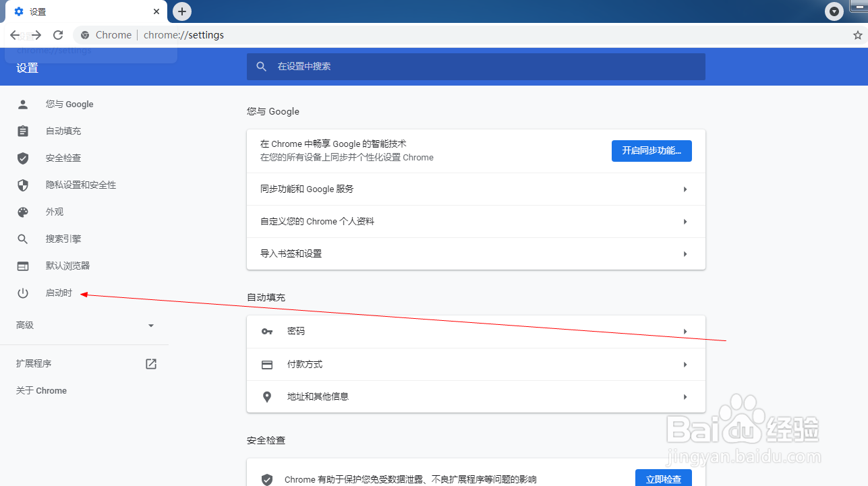Go forward with the forward arrow
The image size is (868, 486).
click(x=36, y=35)
